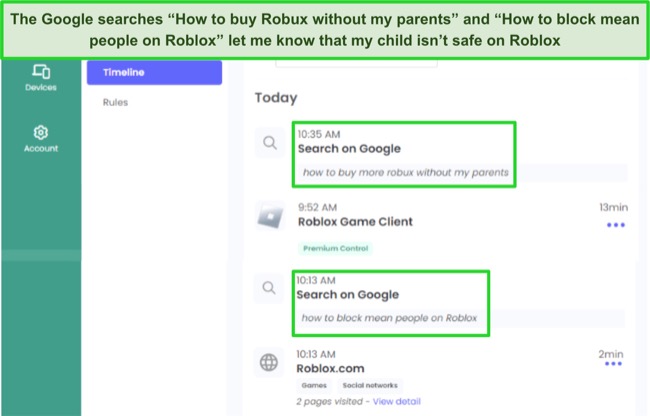Image resolution: width=650 pixels, height=416 pixels.
Task: Click search icon beside 10:35 AM entry
Action: click(x=270, y=143)
